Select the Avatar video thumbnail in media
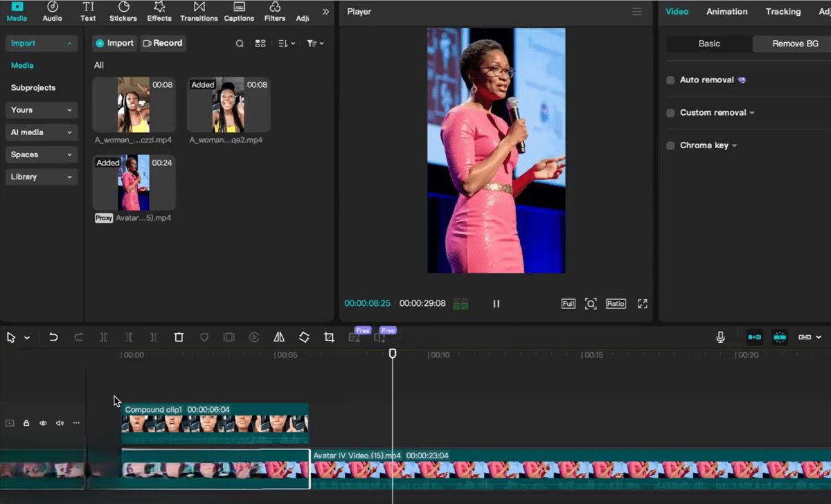This screenshot has width=831, height=504. [x=134, y=183]
